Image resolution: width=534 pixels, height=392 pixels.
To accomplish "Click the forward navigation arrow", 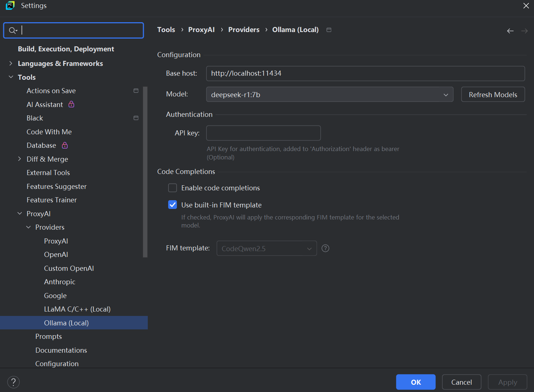I will tap(524, 31).
